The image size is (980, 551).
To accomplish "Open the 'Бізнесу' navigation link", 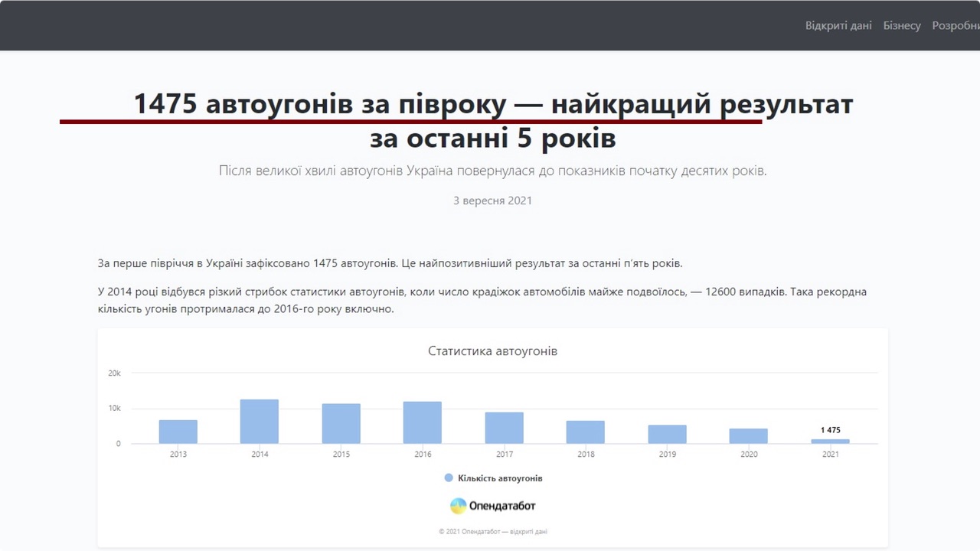I will (x=902, y=25).
